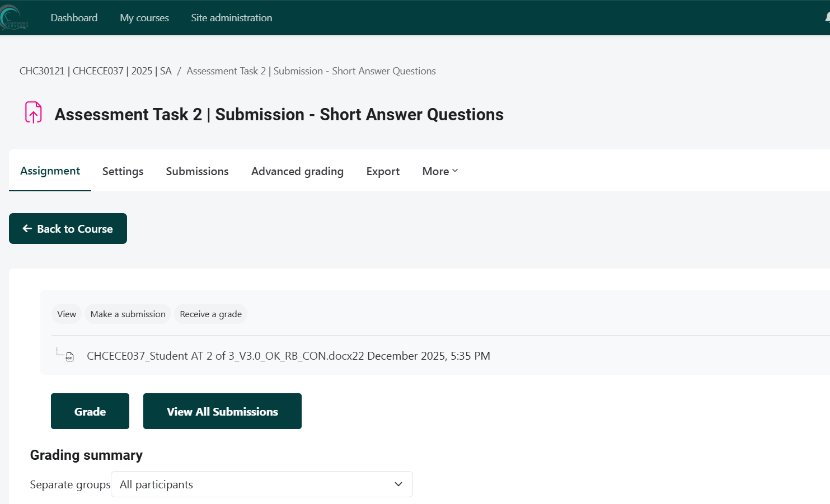
Task: Select the Assignment tab
Action: [x=50, y=171]
